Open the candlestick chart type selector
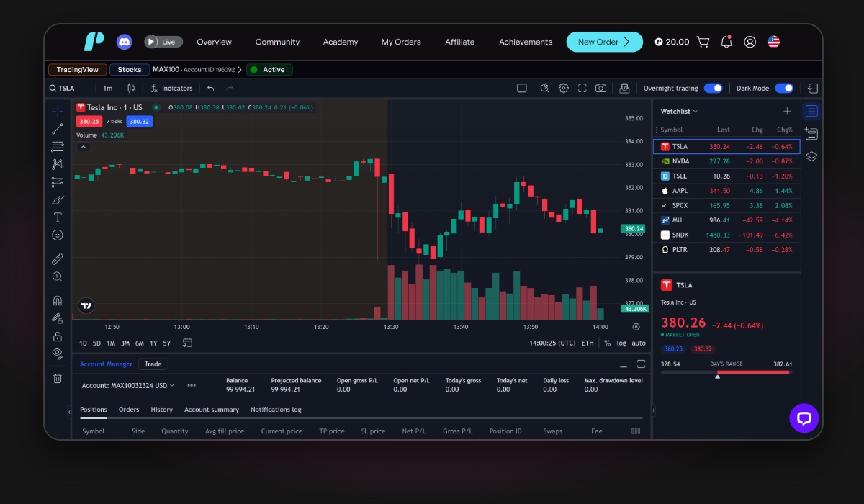 (x=131, y=88)
